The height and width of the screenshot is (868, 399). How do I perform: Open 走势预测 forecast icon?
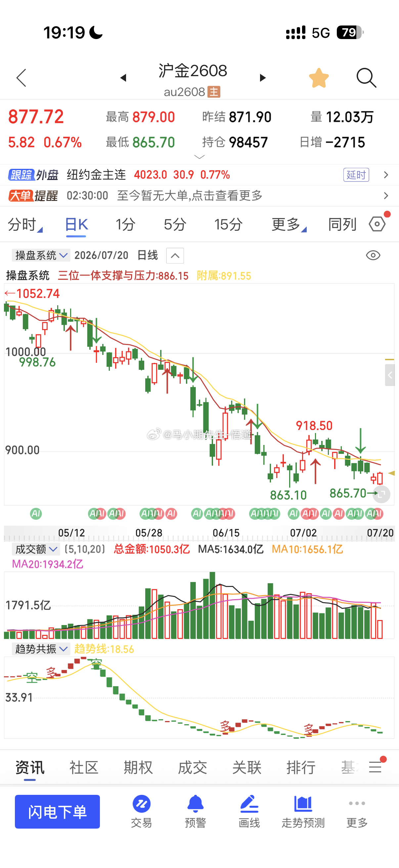click(303, 811)
